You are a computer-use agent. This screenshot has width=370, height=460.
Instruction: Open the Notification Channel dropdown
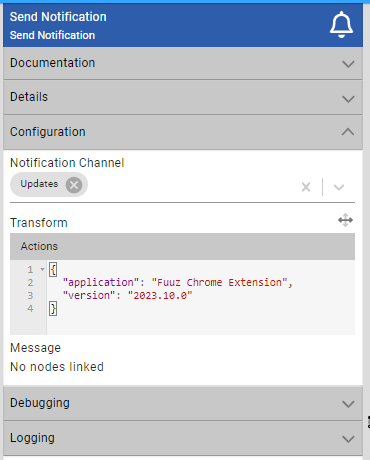[339, 187]
